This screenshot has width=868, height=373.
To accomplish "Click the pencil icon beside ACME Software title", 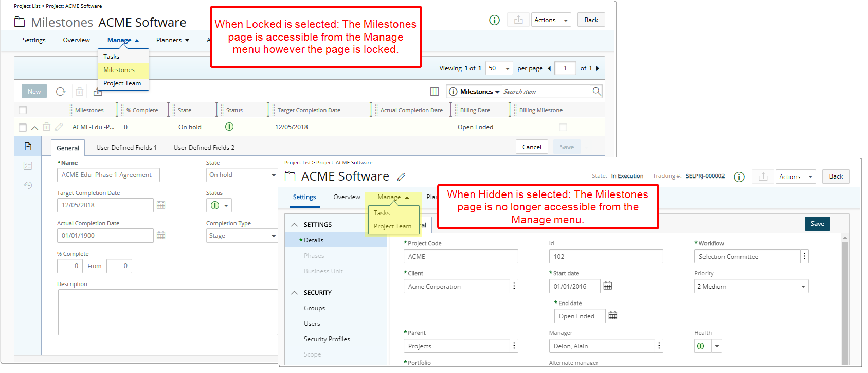I will pos(402,177).
